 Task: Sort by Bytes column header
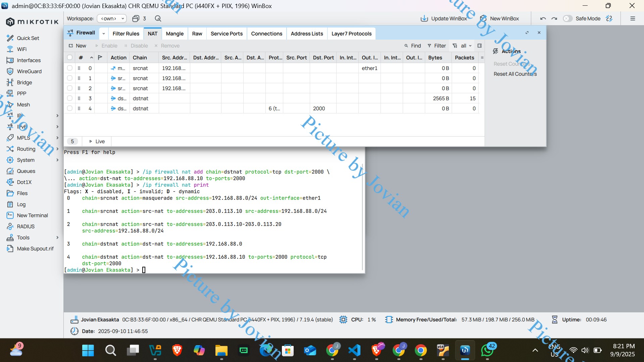click(438, 58)
